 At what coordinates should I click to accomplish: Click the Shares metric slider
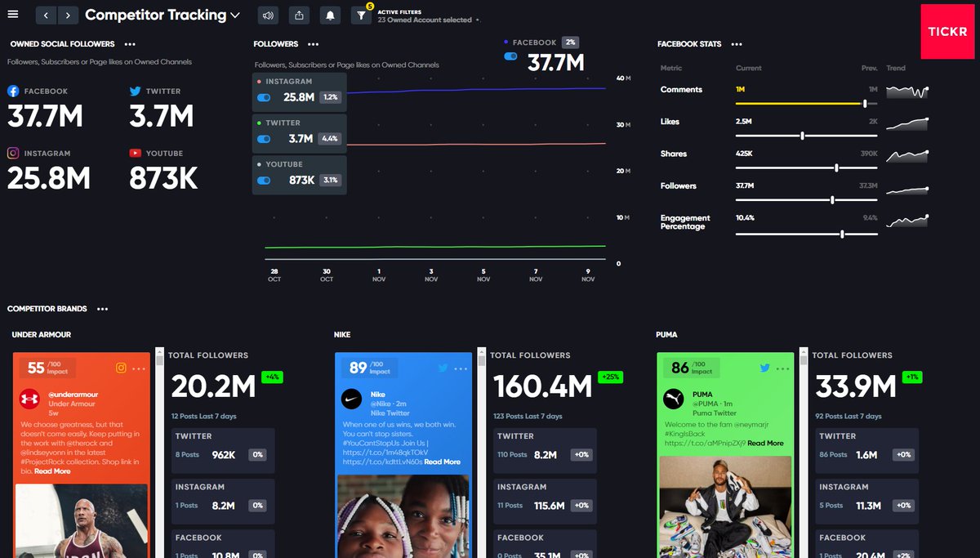coord(807,168)
